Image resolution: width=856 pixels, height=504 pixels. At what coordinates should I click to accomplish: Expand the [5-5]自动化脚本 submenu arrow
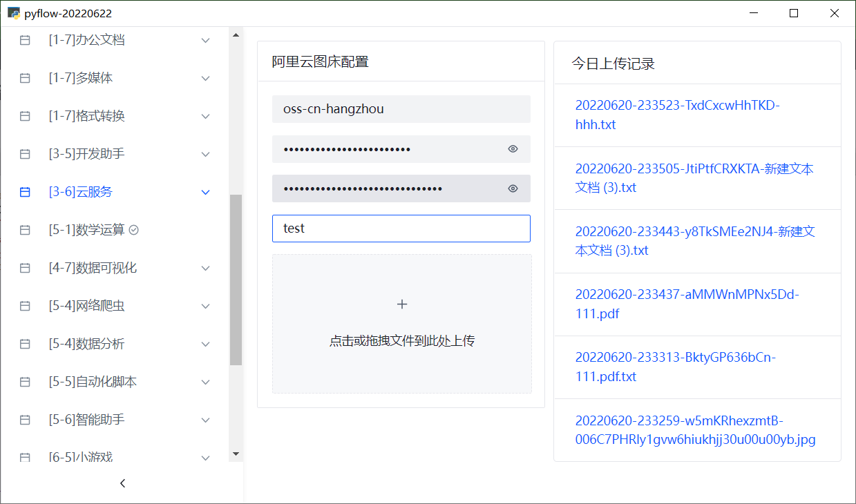pos(205,382)
